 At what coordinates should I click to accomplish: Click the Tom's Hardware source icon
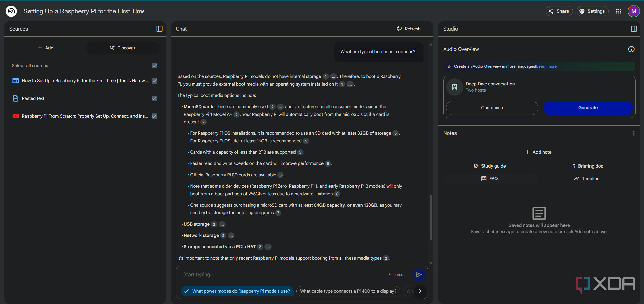click(16, 81)
